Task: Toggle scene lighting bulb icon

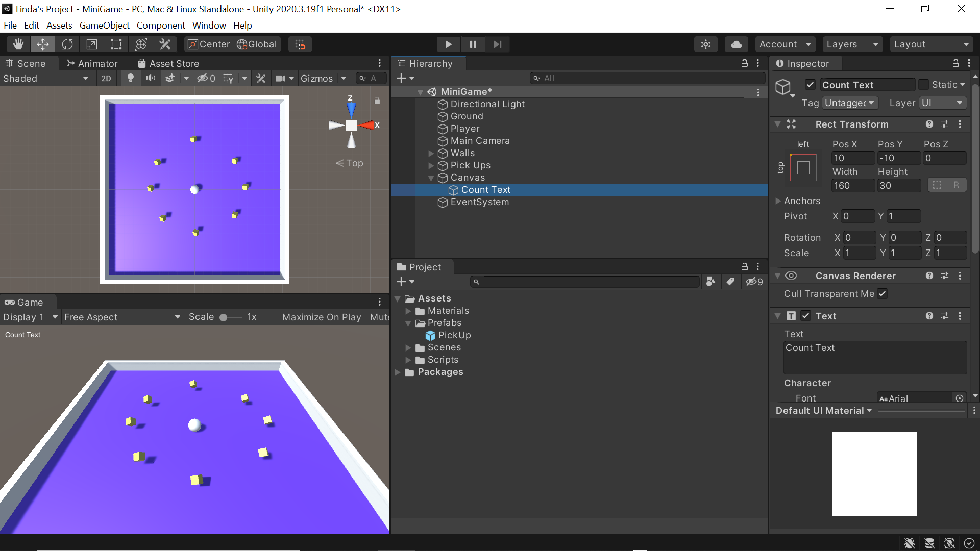Action: tap(131, 78)
